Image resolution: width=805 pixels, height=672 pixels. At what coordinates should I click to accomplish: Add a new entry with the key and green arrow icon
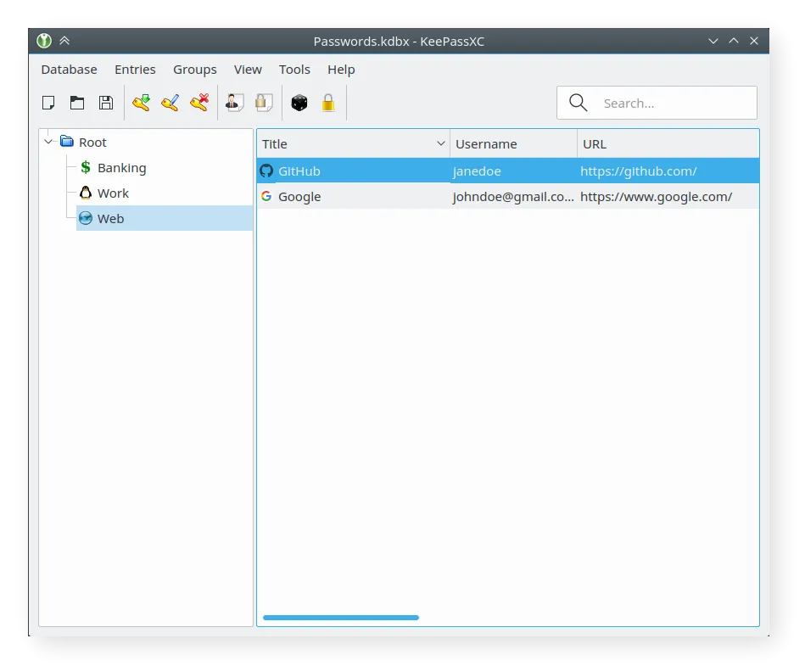coord(141,103)
